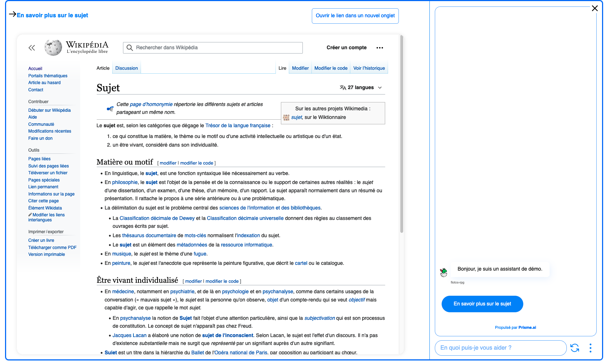The image size is (606, 364).
Task: Click the Wiktionary icon next to sujet
Action: point(286,118)
